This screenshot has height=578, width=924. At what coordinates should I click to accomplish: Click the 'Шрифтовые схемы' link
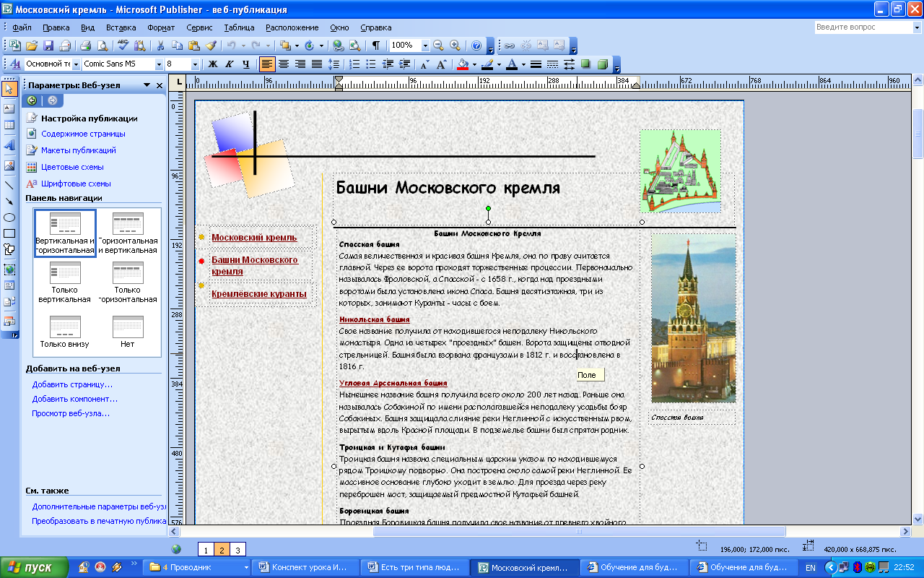(x=76, y=184)
